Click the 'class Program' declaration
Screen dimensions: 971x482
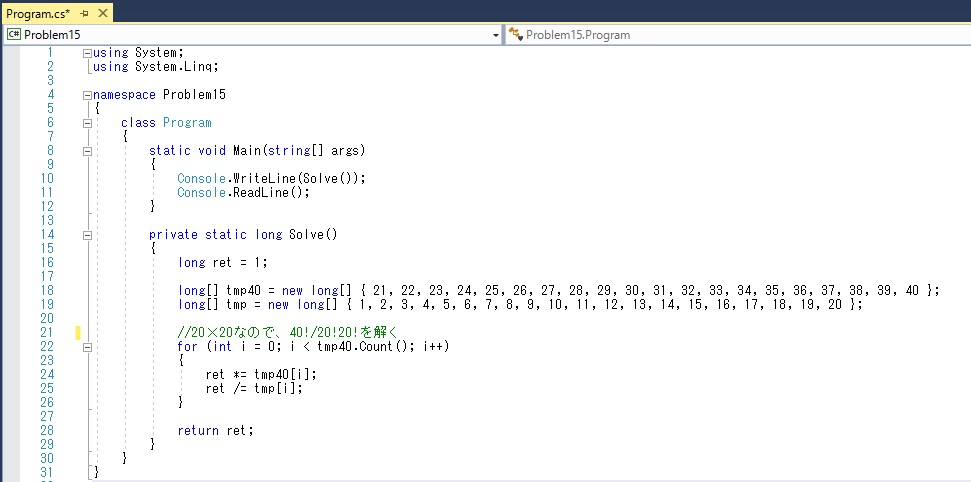pos(166,123)
